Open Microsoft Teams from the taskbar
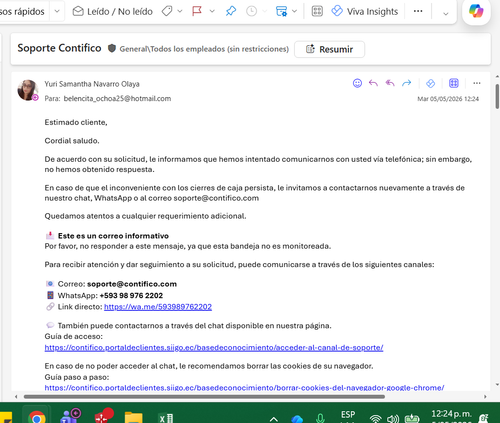500x423 pixels. click(x=70, y=416)
